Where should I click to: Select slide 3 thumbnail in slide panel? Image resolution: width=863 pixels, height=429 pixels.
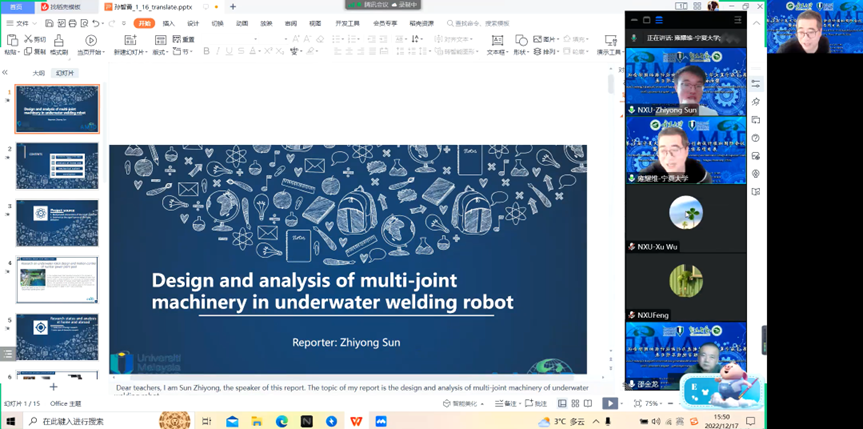[x=58, y=223]
